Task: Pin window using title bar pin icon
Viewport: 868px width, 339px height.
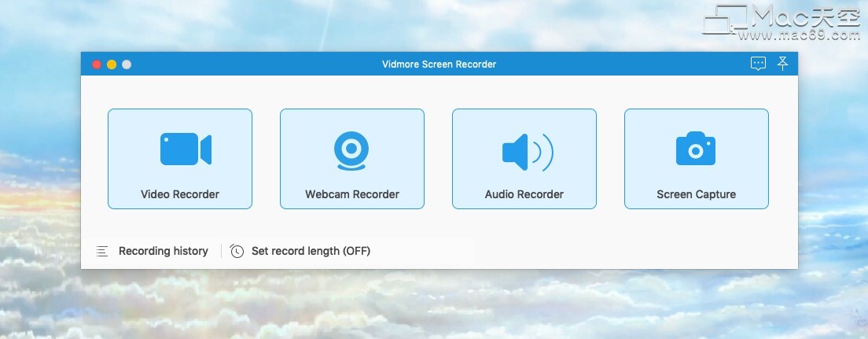Action: 782,63
